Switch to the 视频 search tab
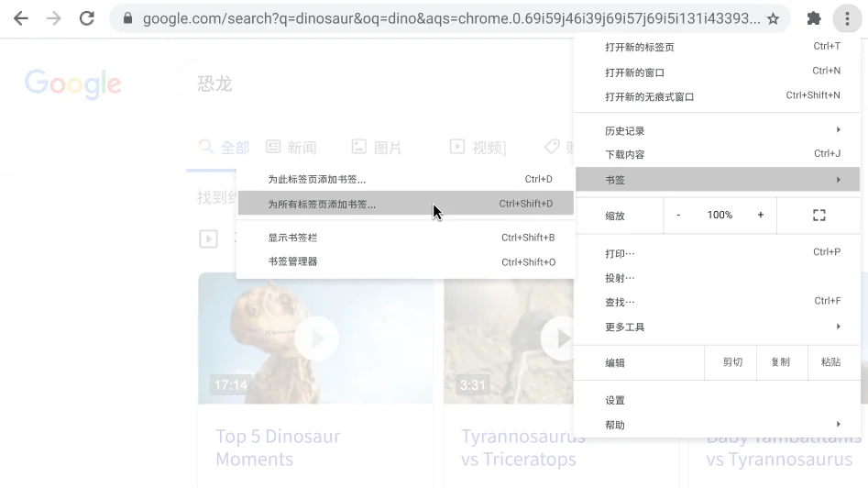 point(478,148)
